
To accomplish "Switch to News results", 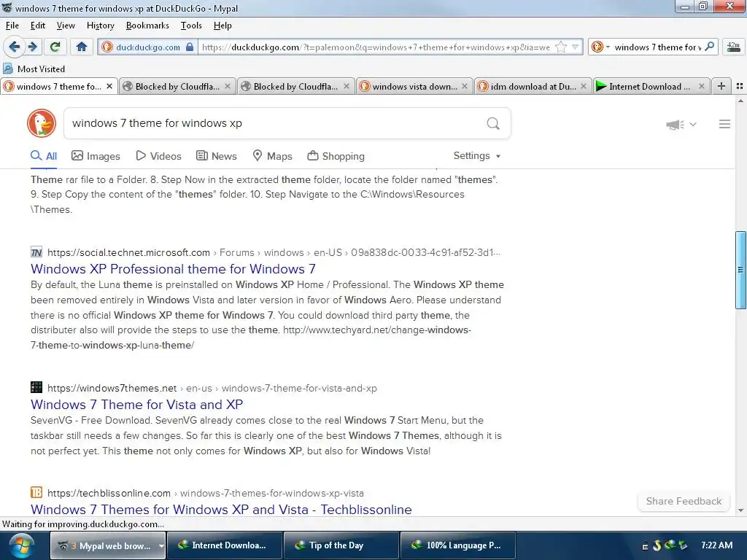I will click(x=217, y=156).
